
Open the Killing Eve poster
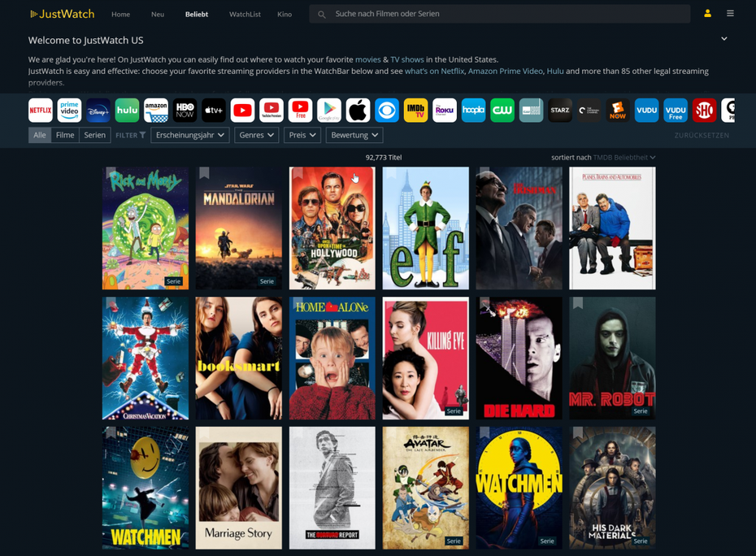click(x=426, y=358)
